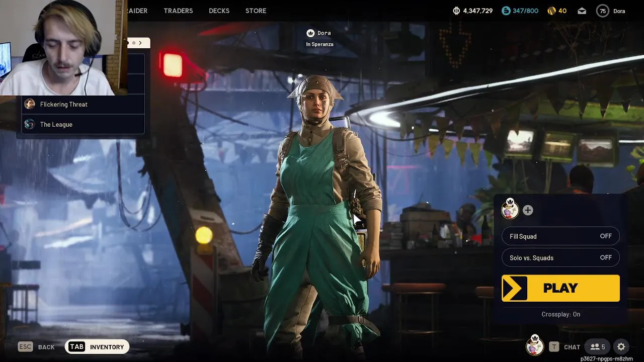Start matchmaking with the PLAY button

click(560, 288)
